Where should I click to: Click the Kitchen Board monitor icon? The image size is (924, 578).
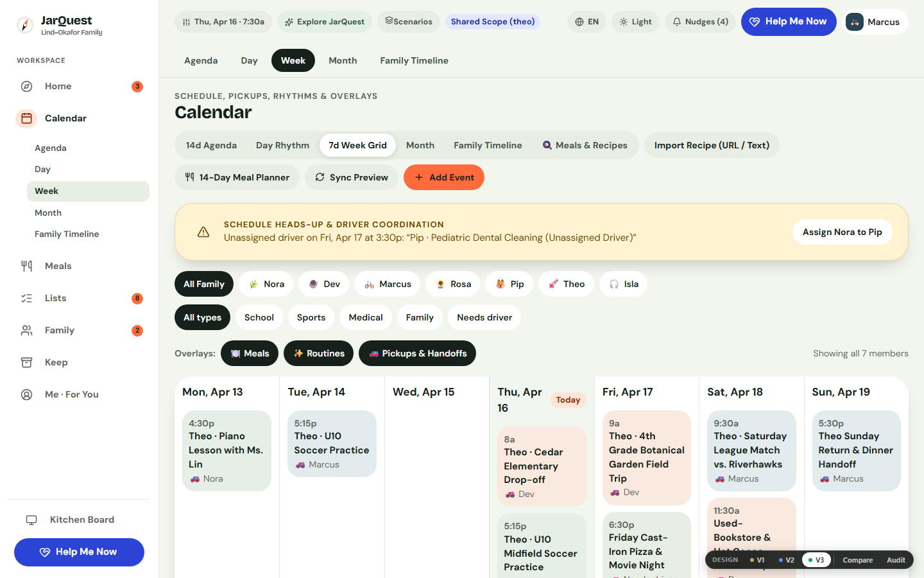point(31,520)
